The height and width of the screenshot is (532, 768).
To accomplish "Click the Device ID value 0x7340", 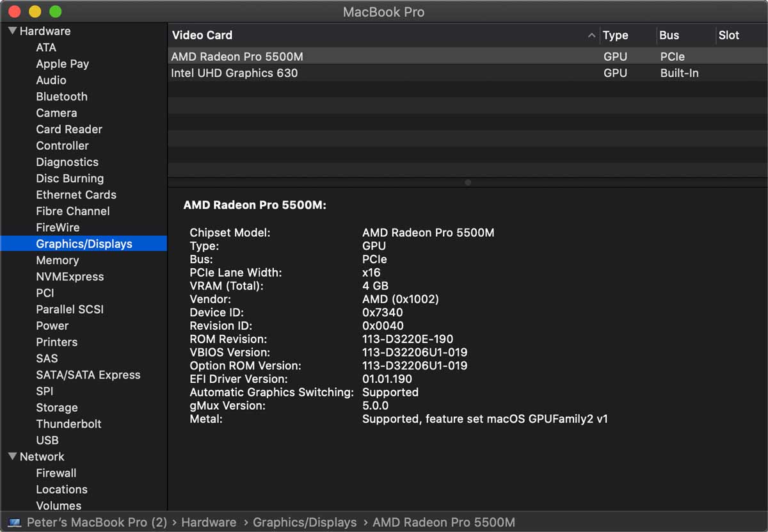I will [383, 312].
